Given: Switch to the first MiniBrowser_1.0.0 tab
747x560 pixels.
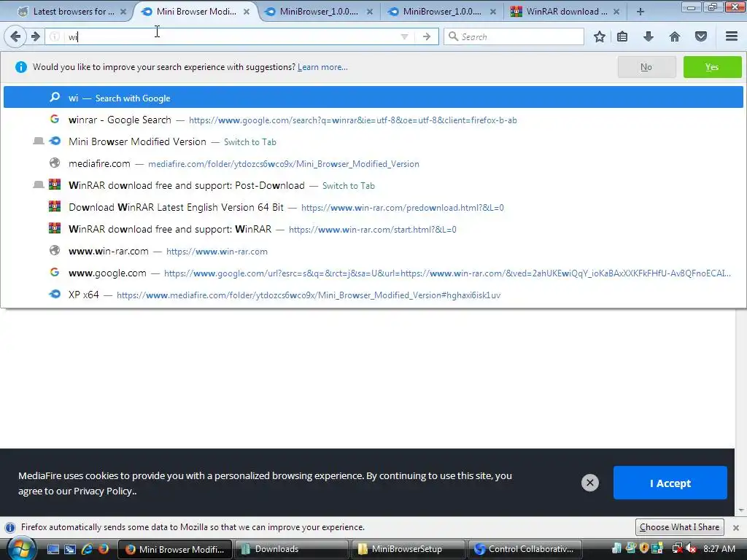Looking at the screenshot, I should (318, 12).
